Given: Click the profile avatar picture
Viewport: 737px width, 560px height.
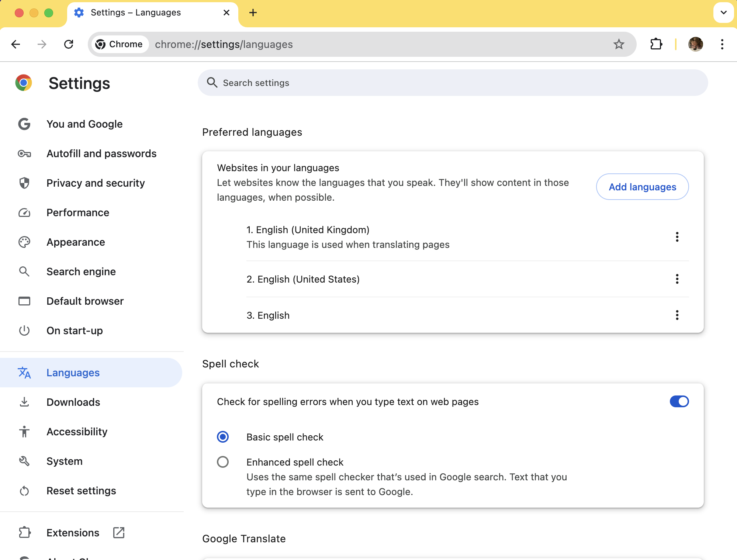Looking at the screenshot, I should (x=695, y=44).
